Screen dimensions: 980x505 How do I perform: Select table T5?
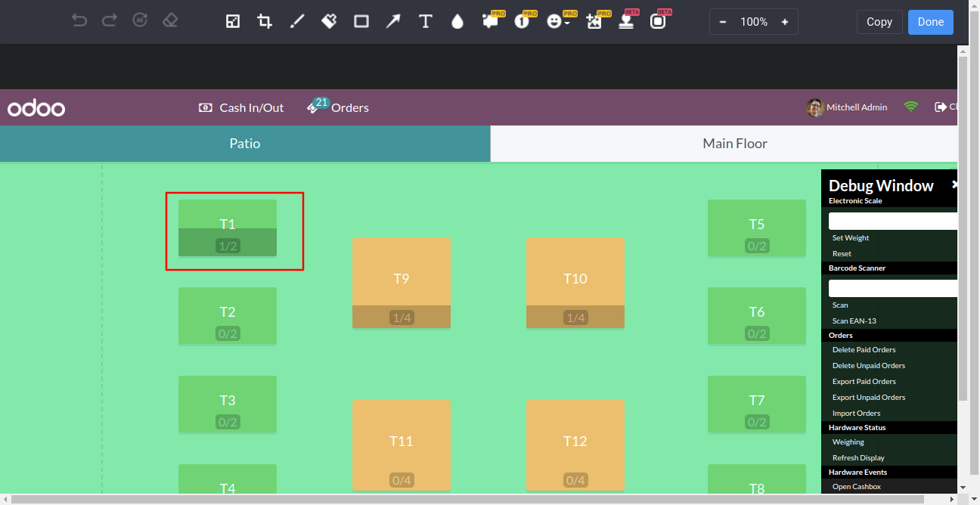click(x=757, y=228)
